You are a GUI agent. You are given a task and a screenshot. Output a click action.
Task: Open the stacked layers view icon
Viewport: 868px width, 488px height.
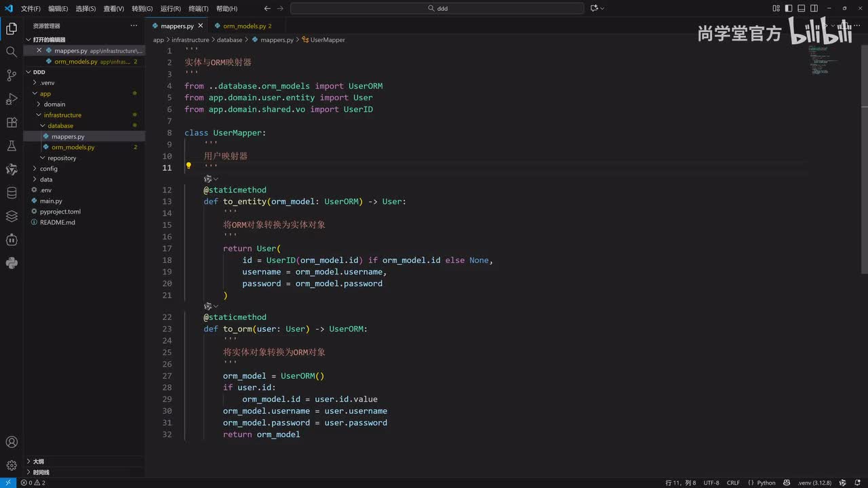[x=12, y=216]
